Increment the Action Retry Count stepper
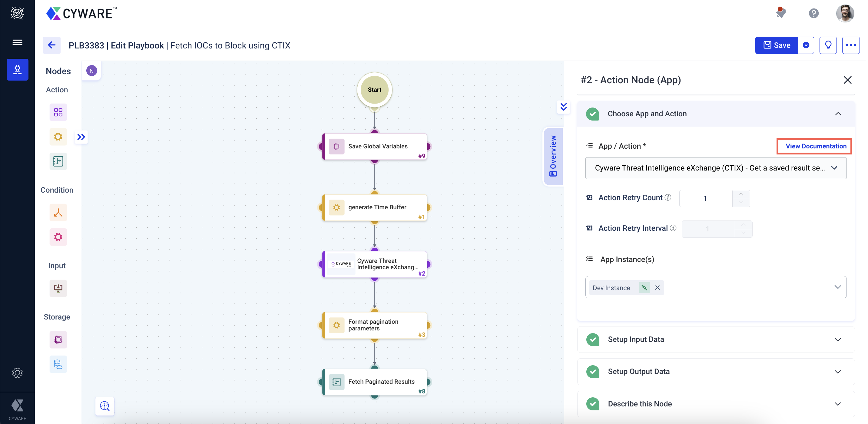 pos(740,194)
